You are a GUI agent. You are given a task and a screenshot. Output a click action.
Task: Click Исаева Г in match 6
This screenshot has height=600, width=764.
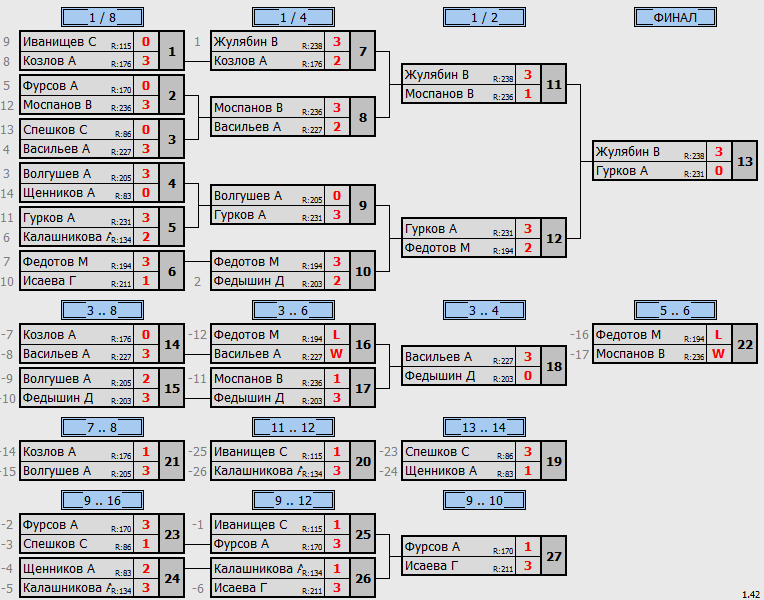[x=50, y=281]
